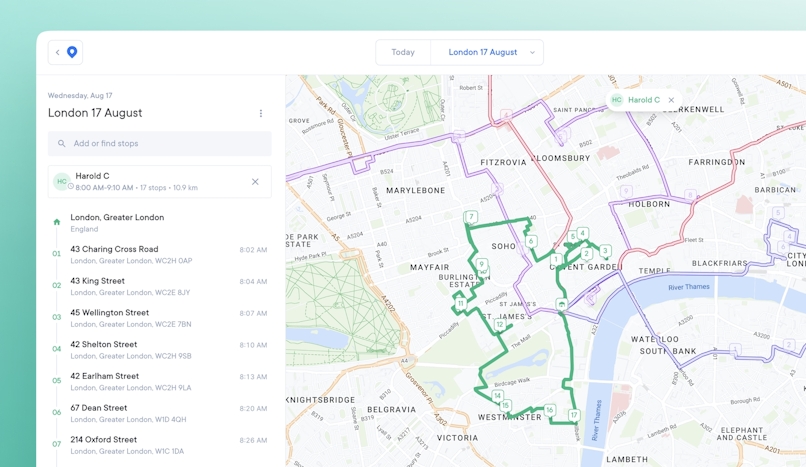Image resolution: width=806 pixels, height=467 pixels.
Task: Close the Harold C map chip
Action: (x=671, y=100)
